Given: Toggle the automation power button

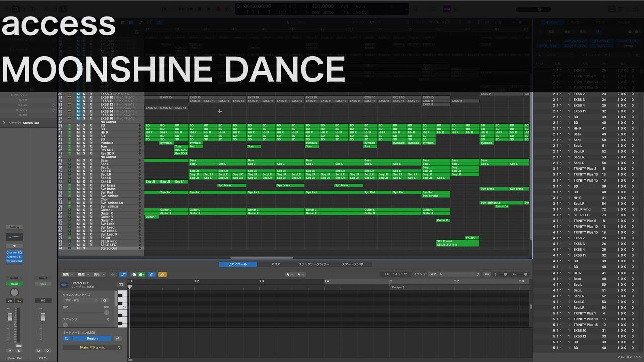Looking at the screenshot, I should coord(66,338).
